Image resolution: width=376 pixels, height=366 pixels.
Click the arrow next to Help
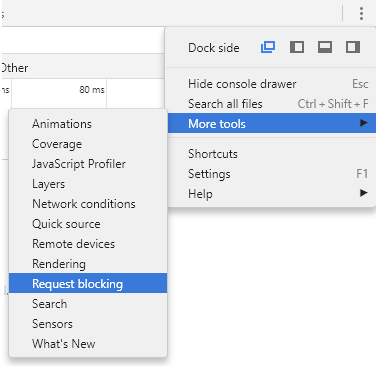[x=364, y=193]
